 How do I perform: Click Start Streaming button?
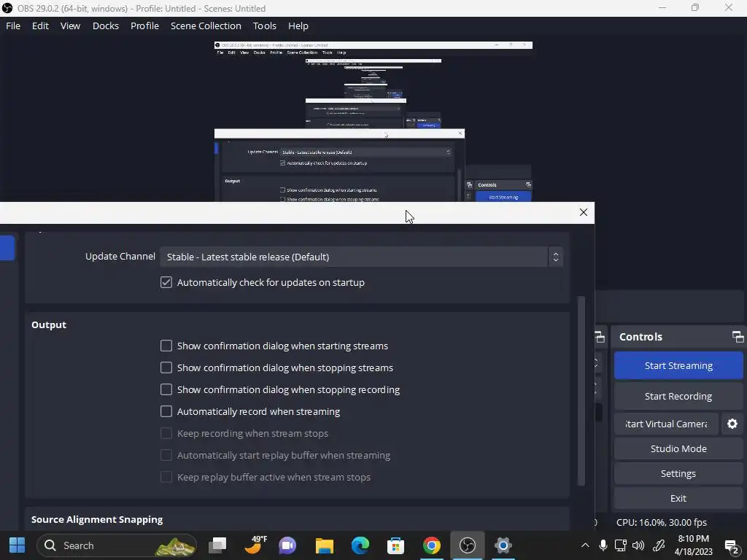click(678, 365)
